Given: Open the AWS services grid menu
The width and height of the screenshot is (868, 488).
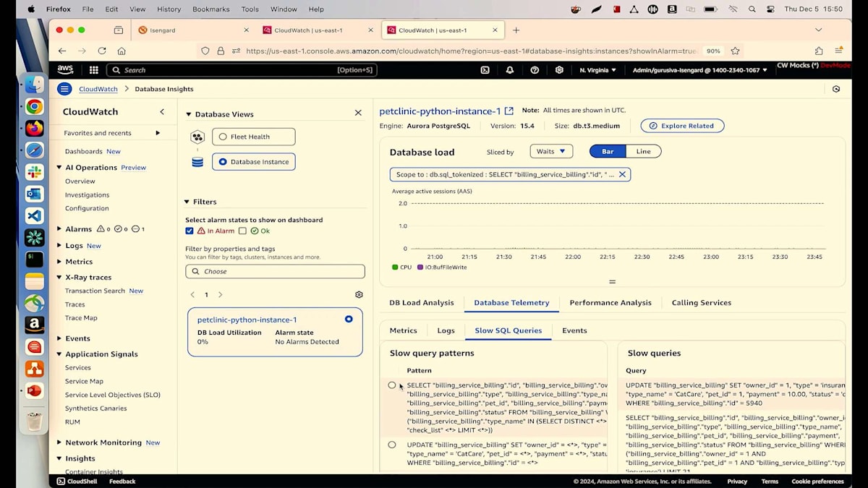Looking at the screenshot, I should 94,70.
